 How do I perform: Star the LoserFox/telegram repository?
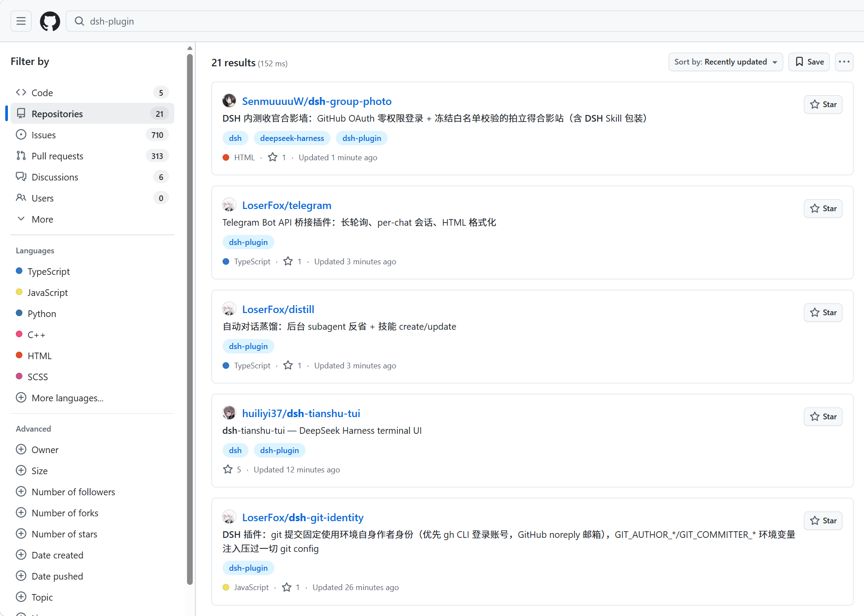tap(823, 209)
